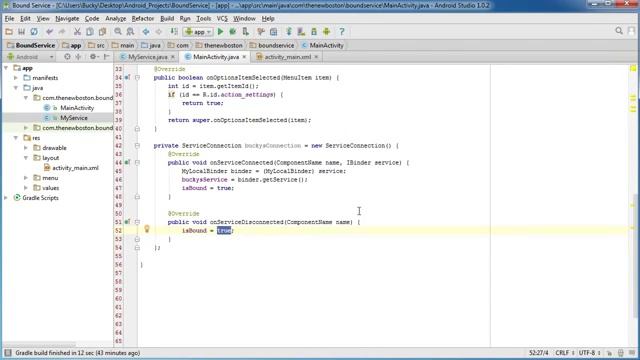Click the project panel settings gear icon
This screenshot has width=640, height=360.
[93, 57]
